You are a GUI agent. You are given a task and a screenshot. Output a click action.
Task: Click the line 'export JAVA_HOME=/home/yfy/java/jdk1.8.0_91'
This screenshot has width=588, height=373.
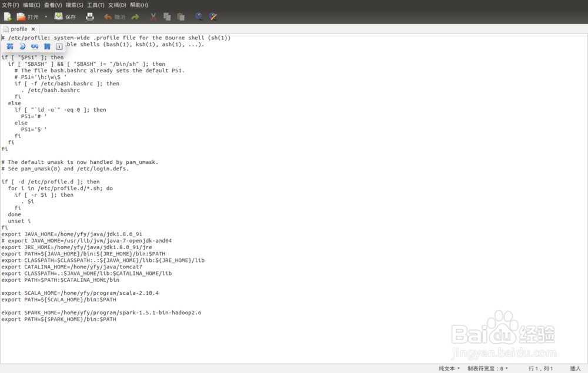point(72,234)
